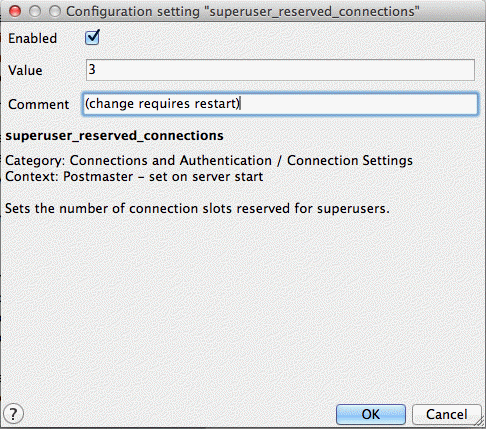The height and width of the screenshot is (429, 486).
Task: Zoom the window with the third title button
Action: coord(55,11)
